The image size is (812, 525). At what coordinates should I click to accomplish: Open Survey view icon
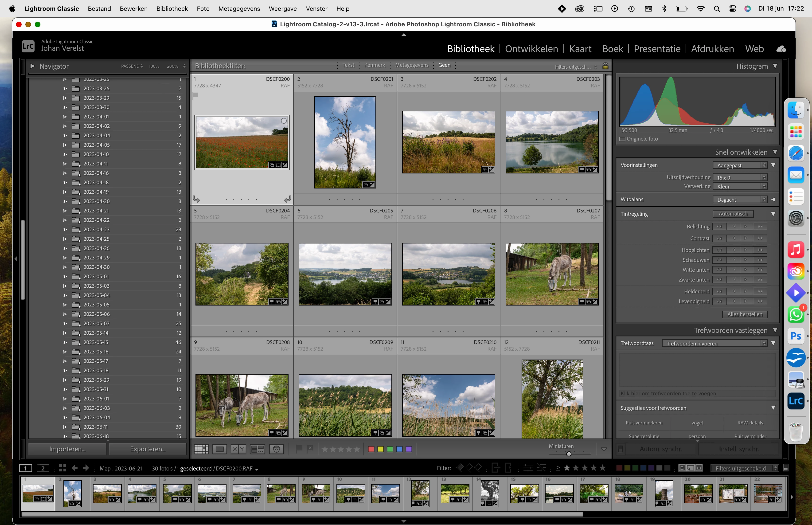[x=257, y=449]
